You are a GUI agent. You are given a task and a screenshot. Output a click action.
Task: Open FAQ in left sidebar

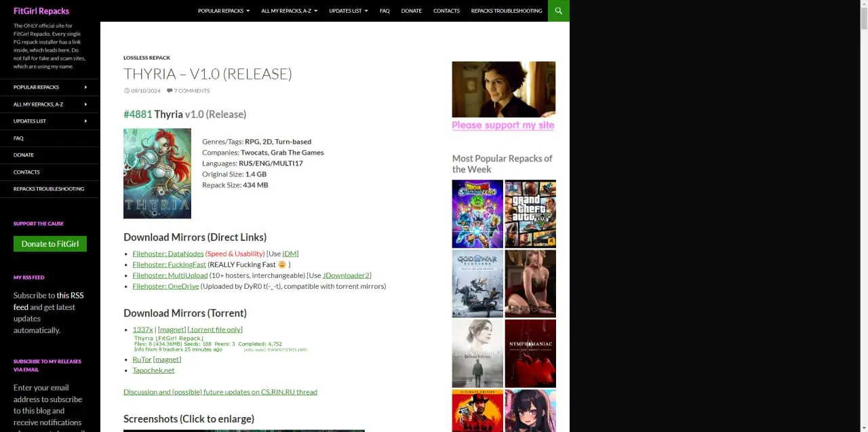[18, 138]
